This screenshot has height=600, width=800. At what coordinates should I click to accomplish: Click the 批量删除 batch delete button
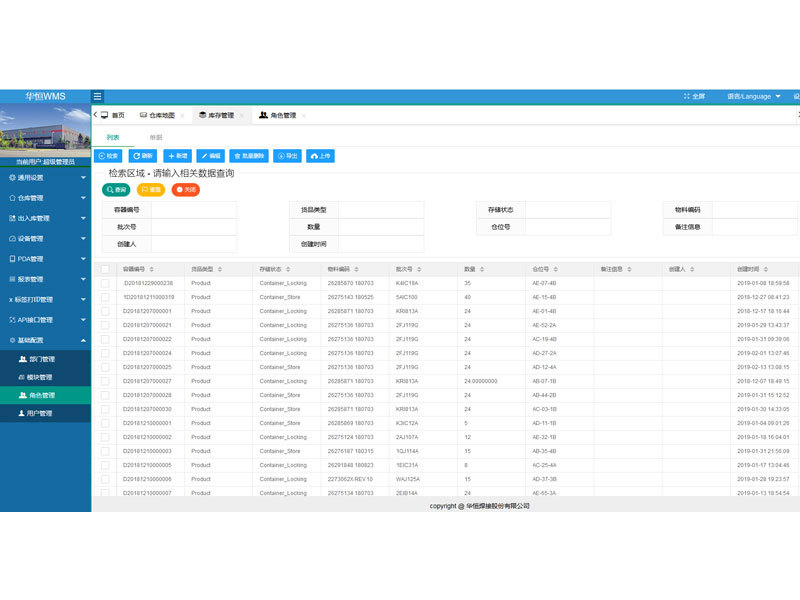click(249, 156)
